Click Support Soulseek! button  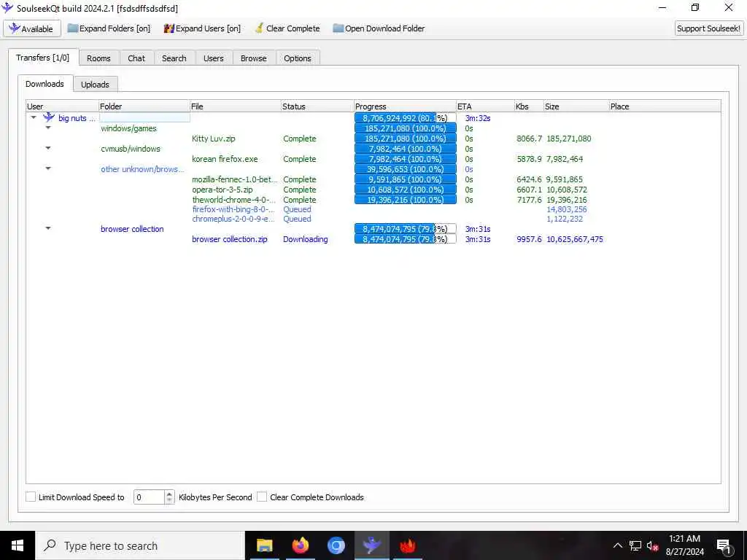click(708, 28)
